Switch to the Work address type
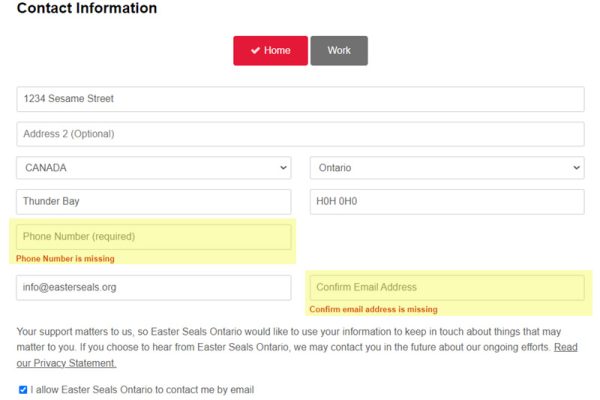The image size is (600, 400). (x=339, y=51)
